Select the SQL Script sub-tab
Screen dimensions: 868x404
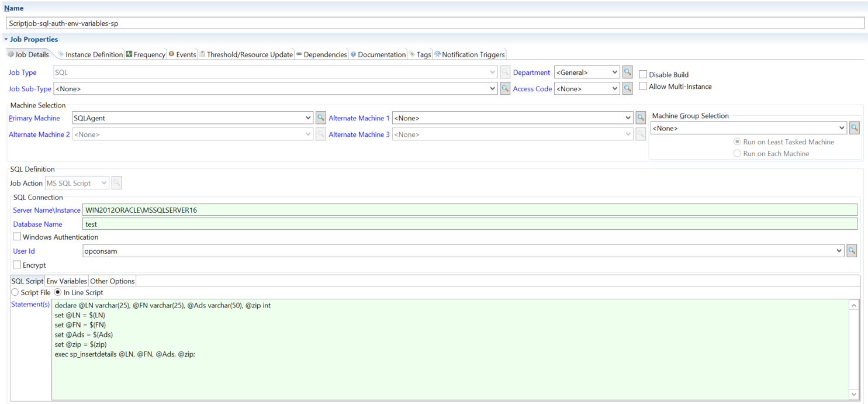27,281
